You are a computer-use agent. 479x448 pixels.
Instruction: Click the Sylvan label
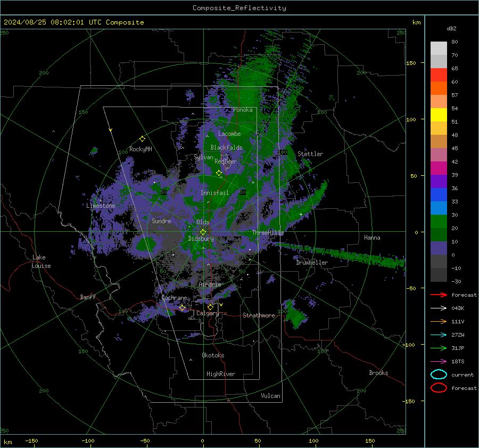[x=203, y=157]
